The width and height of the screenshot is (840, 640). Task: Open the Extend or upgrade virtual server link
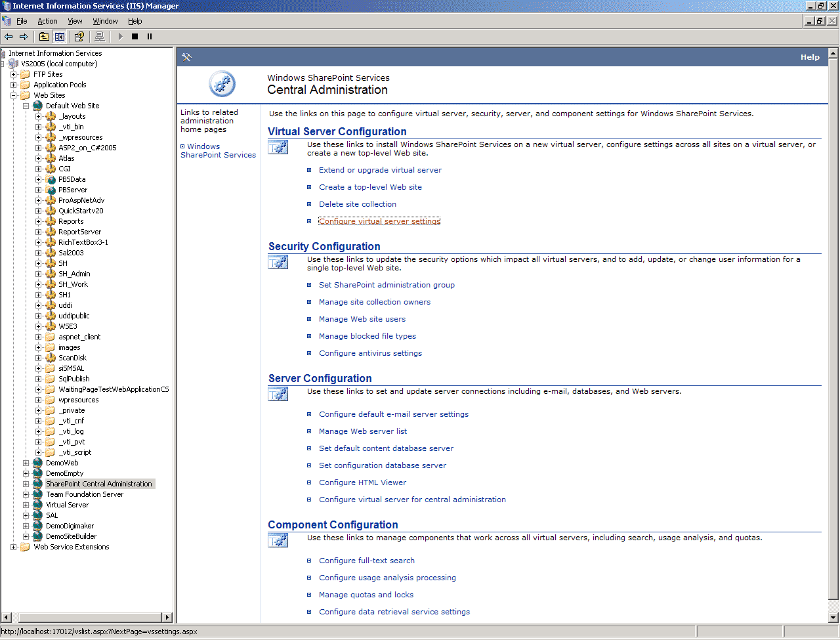click(381, 170)
